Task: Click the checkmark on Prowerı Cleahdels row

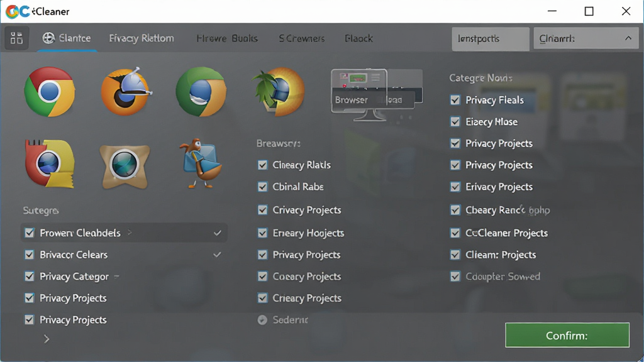Action: click(x=217, y=233)
